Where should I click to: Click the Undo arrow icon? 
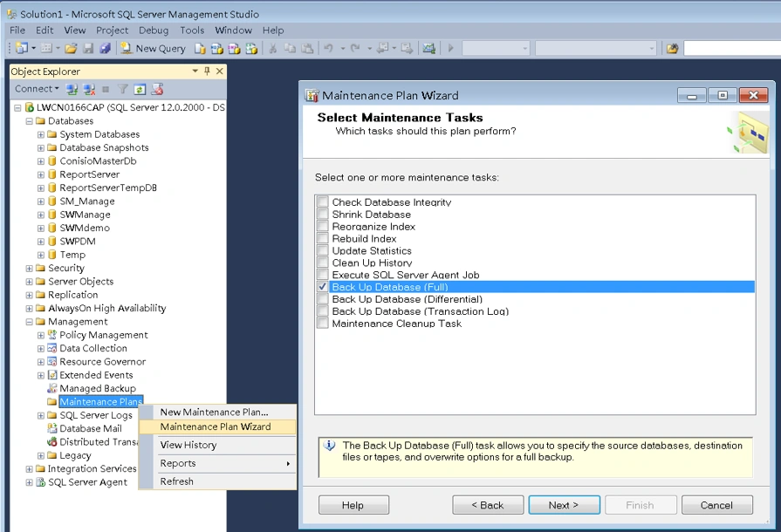328,48
